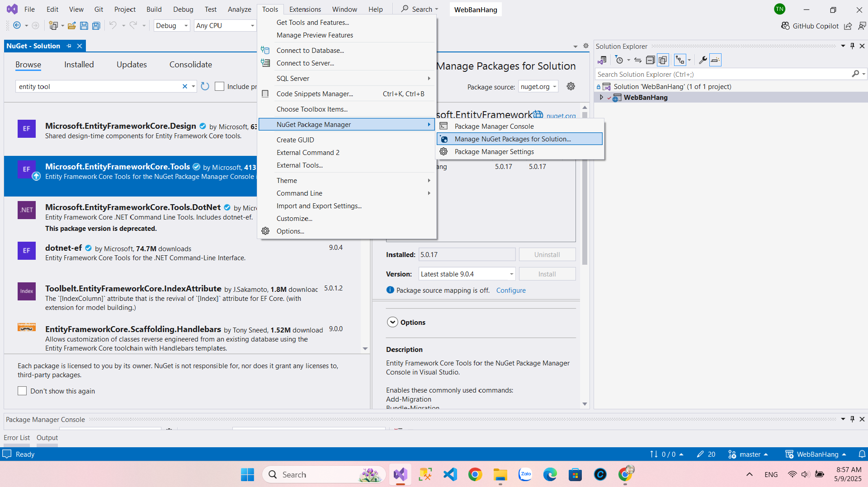868x487 pixels.
Task: Open the Command Line submenu
Action: click(x=347, y=193)
